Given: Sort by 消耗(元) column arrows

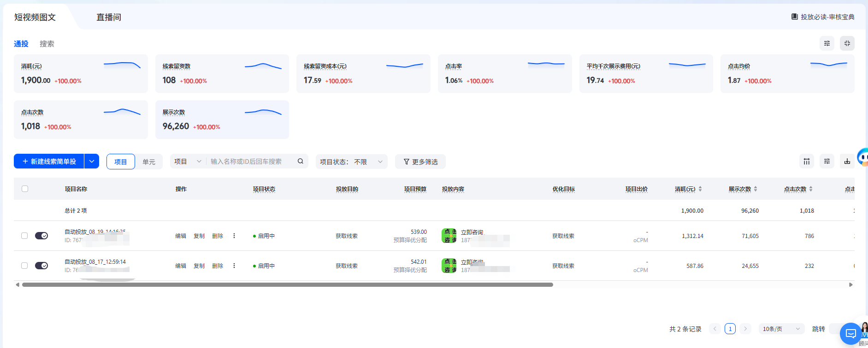Looking at the screenshot, I should coord(700,189).
